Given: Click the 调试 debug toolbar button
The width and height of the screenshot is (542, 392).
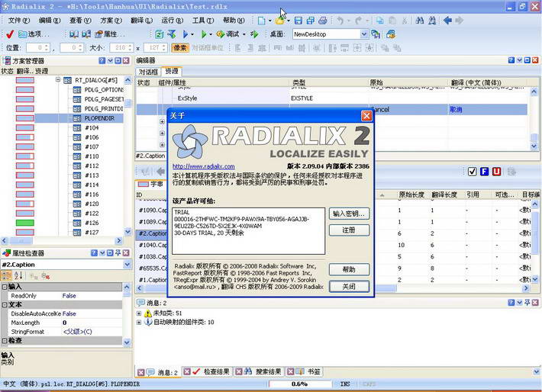Looking at the screenshot, I should point(228,34).
